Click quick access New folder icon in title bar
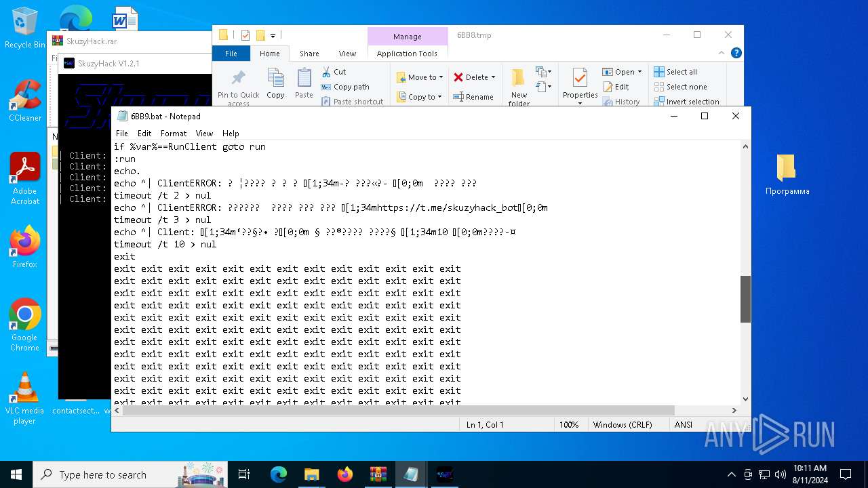The height and width of the screenshot is (488, 868). click(260, 35)
